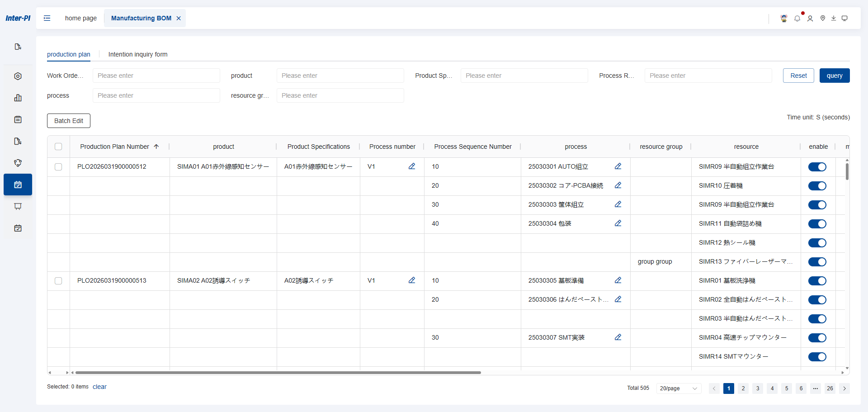Switch to production plan tab

click(69, 54)
